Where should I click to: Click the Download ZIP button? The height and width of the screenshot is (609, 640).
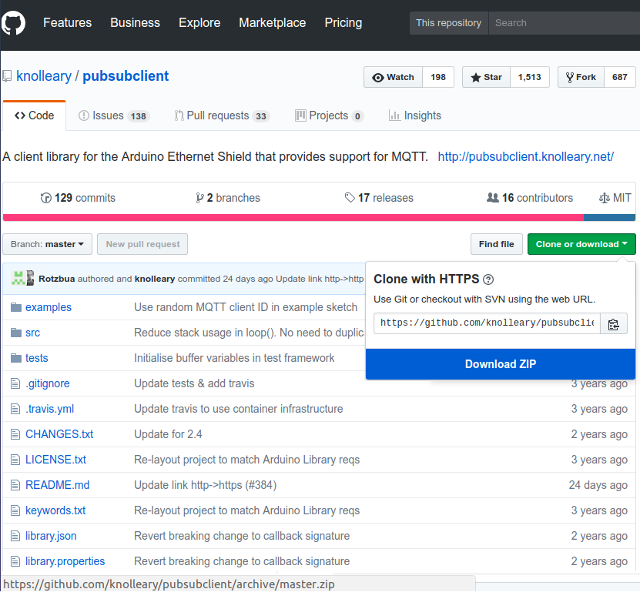point(500,364)
